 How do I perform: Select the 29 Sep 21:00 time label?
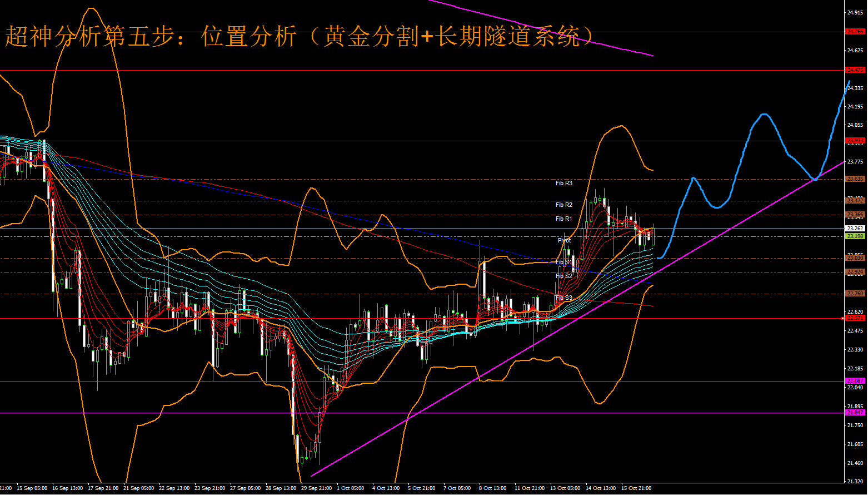click(x=315, y=488)
